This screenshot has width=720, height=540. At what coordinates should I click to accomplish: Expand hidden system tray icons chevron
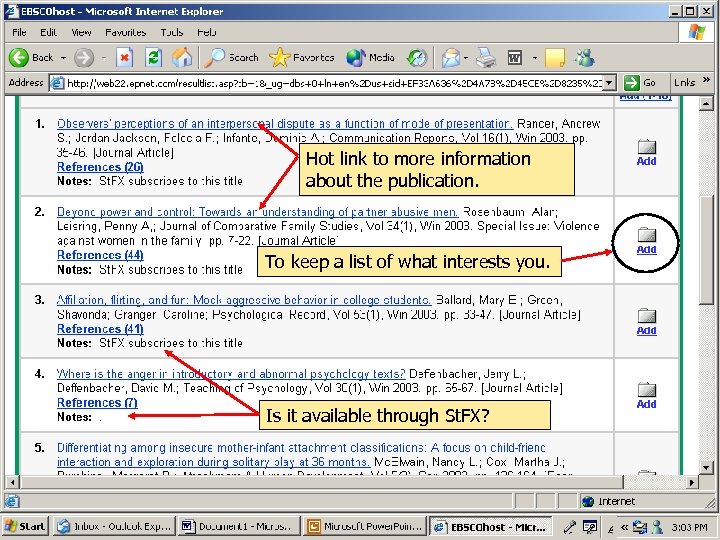pyautogui.click(x=624, y=527)
